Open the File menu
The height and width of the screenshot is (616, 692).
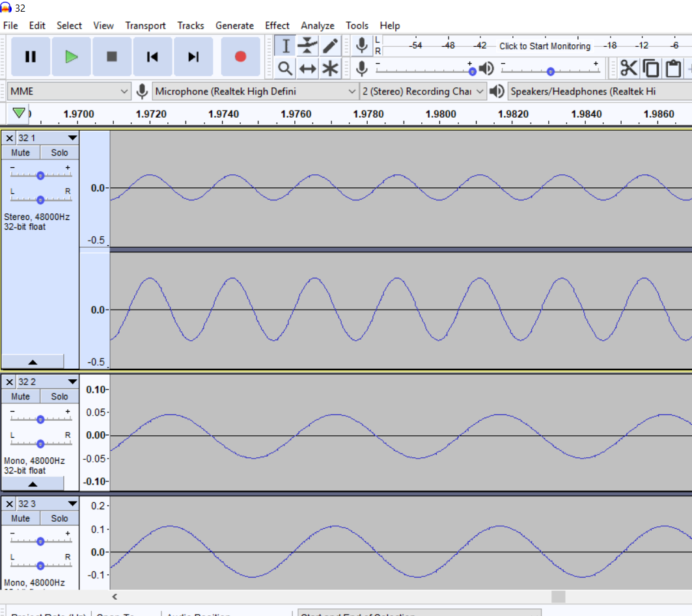click(x=10, y=25)
